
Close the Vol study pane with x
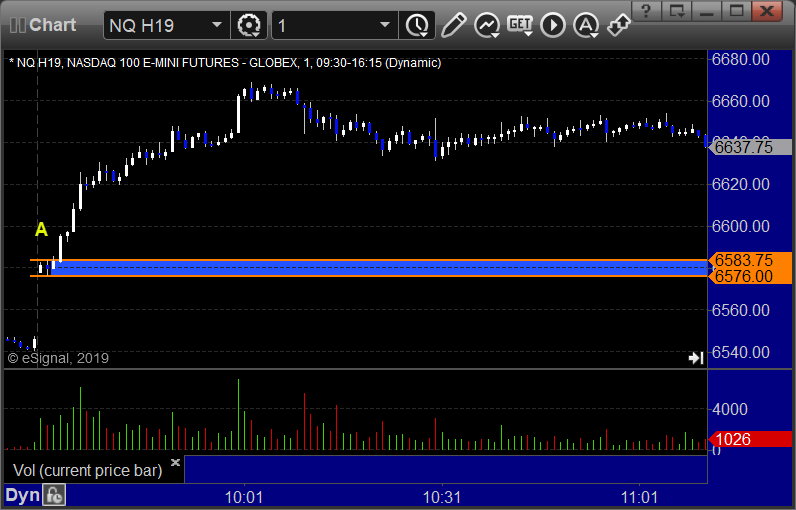(x=175, y=462)
